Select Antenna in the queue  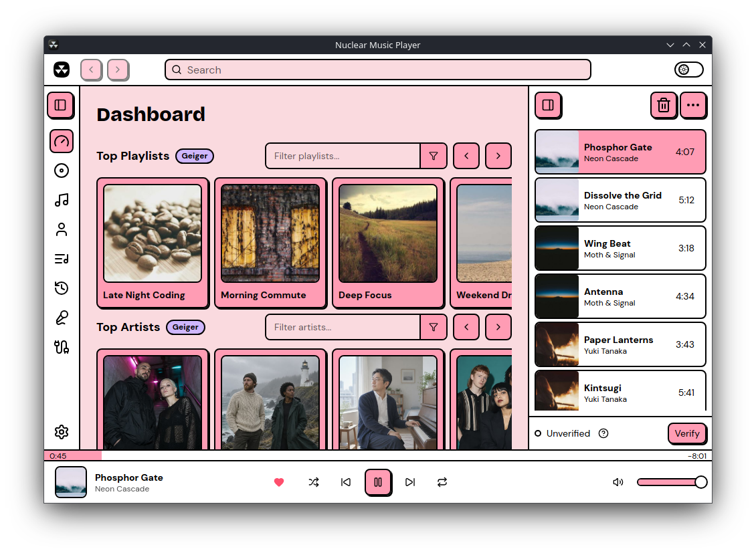point(620,296)
